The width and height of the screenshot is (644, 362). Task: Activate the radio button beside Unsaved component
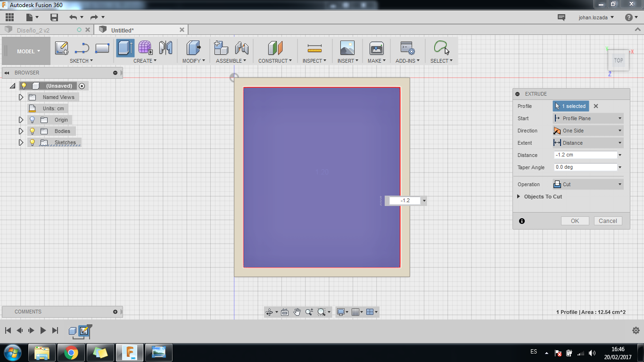pyautogui.click(x=82, y=86)
